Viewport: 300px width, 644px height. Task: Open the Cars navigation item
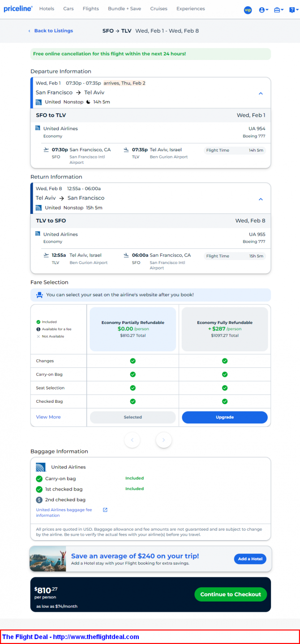pyautogui.click(x=69, y=9)
